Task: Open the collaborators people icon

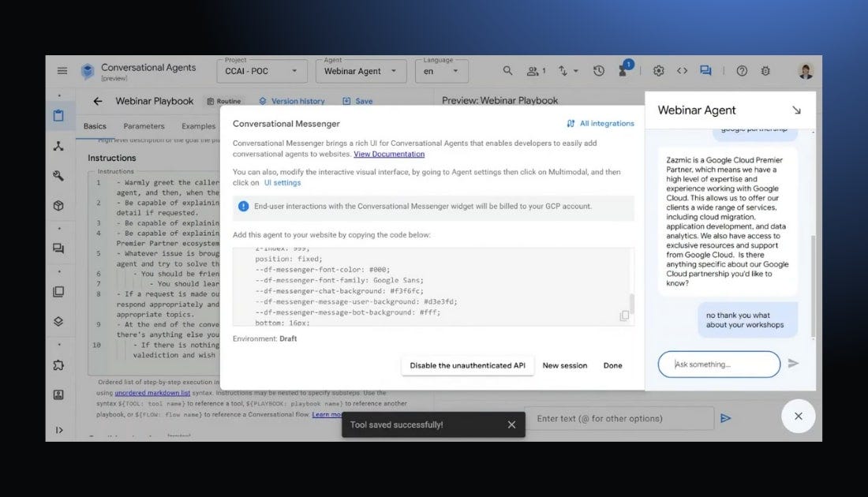Action: point(535,71)
